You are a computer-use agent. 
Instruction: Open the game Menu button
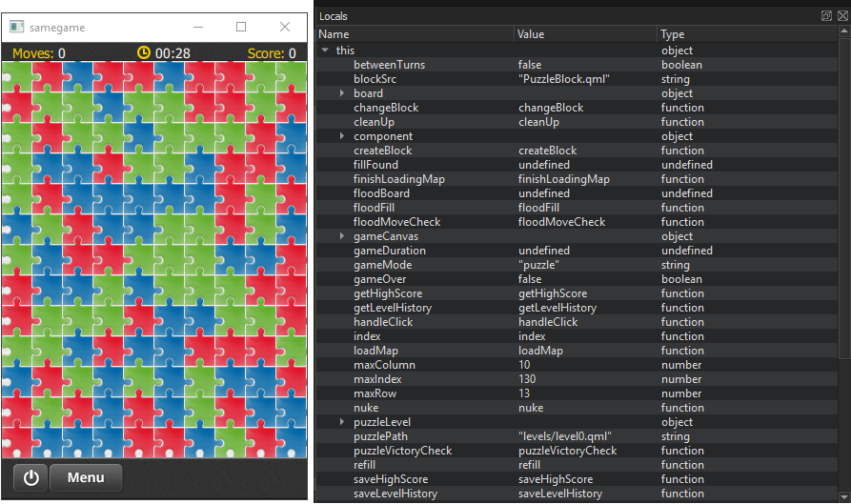86,477
